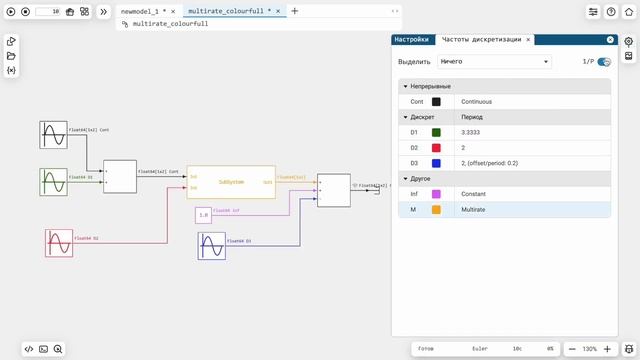This screenshot has width=640, height=360.
Task: Click the black Cont color swatch
Action: click(x=436, y=102)
